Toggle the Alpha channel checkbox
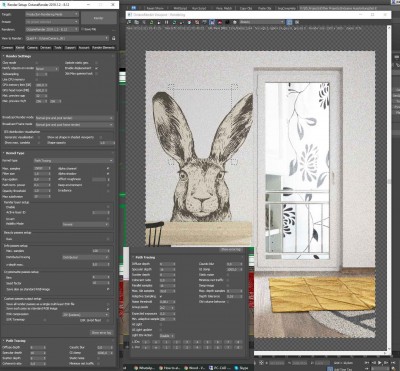This screenshot has height=371, width=400. pyautogui.click(x=108, y=169)
